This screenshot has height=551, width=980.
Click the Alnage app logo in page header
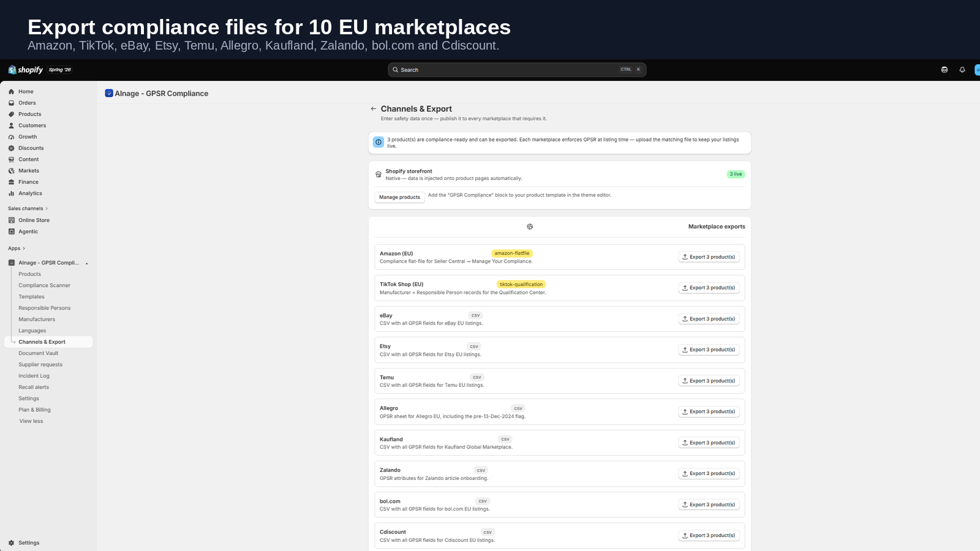tap(109, 94)
